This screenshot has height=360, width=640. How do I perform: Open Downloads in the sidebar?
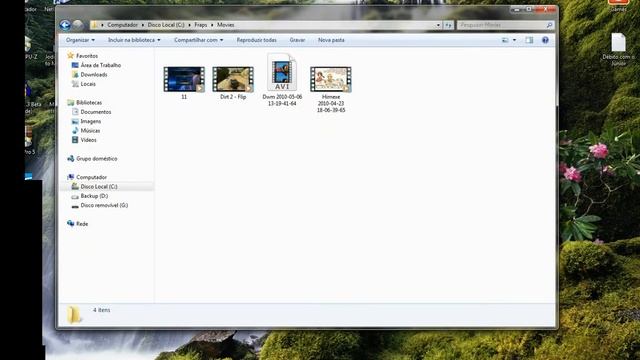pyautogui.click(x=93, y=75)
